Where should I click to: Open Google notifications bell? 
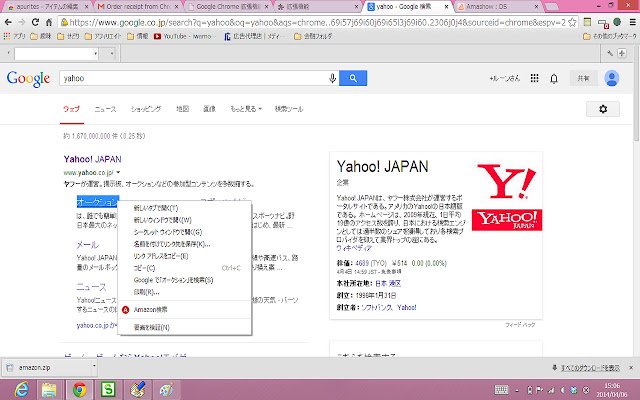[x=554, y=78]
